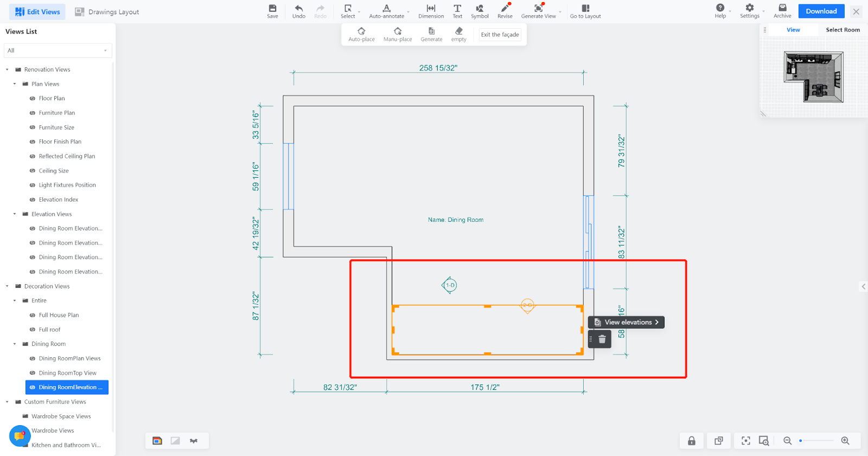The width and height of the screenshot is (868, 456).
Task: Click the trash icon beside the selected elevation
Action: tap(602, 339)
